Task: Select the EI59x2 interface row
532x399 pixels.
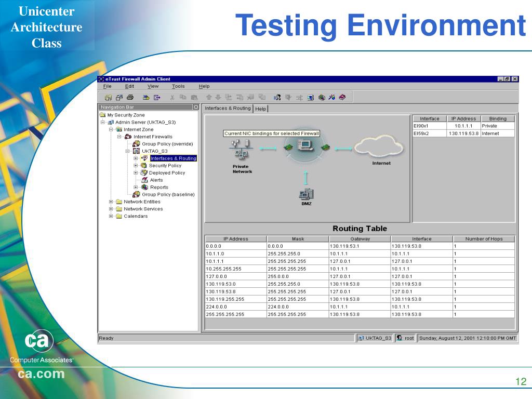Action: 463,134
